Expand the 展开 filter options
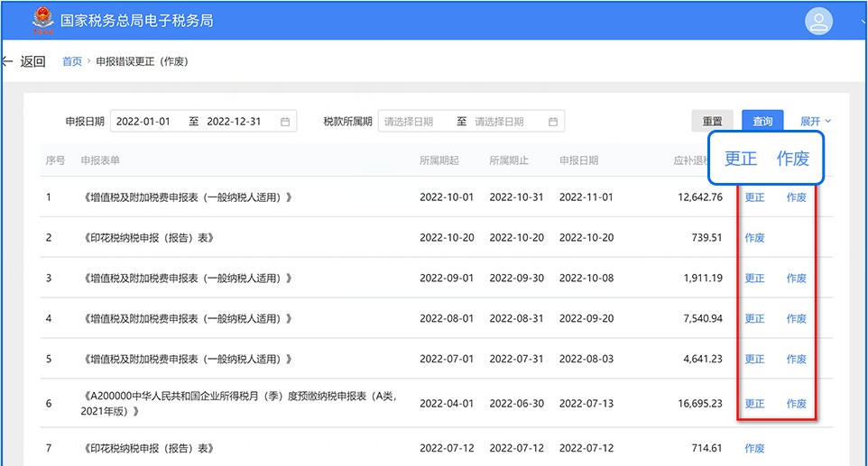This screenshot has width=868, height=466. click(815, 122)
